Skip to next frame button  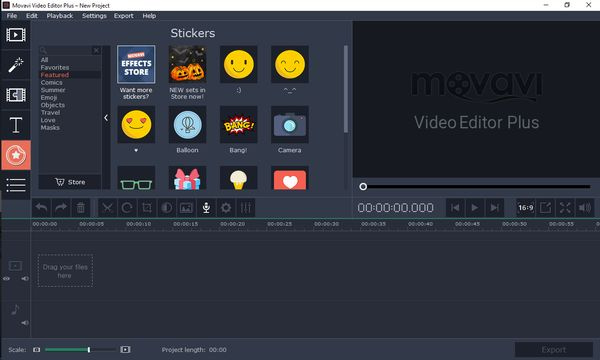[x=494, y=207]
